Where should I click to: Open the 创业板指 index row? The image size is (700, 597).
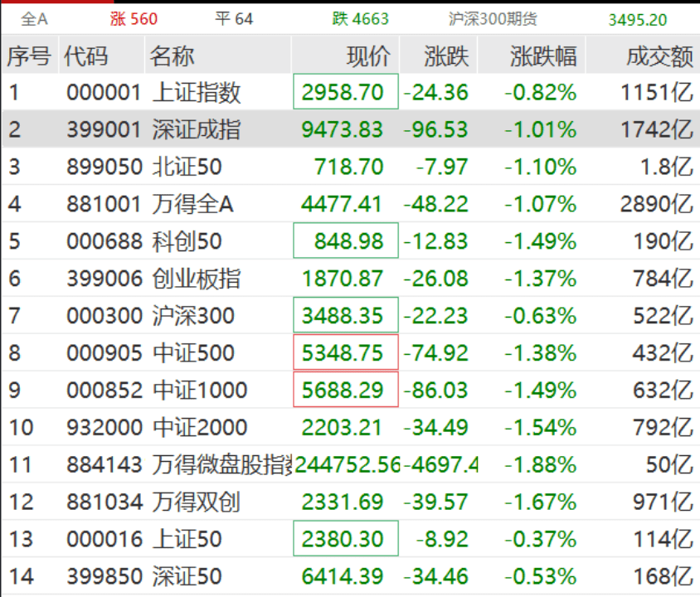197,279
